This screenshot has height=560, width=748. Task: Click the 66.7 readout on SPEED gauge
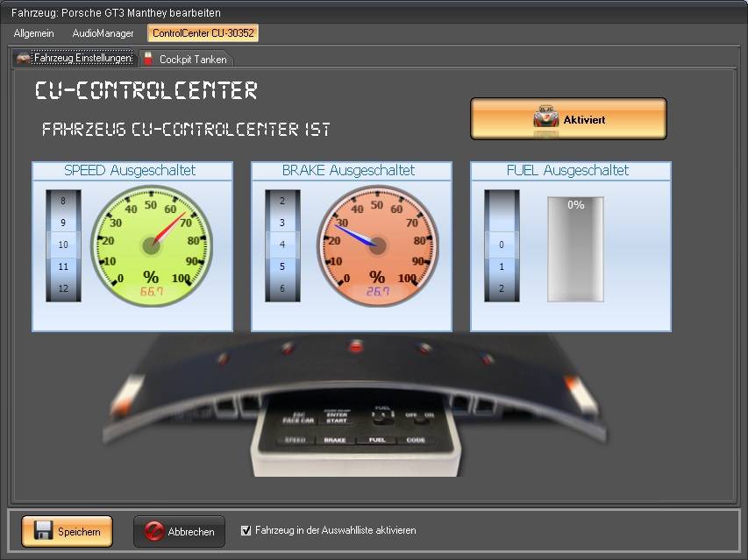pyautogui.click(x=151, y=291)
